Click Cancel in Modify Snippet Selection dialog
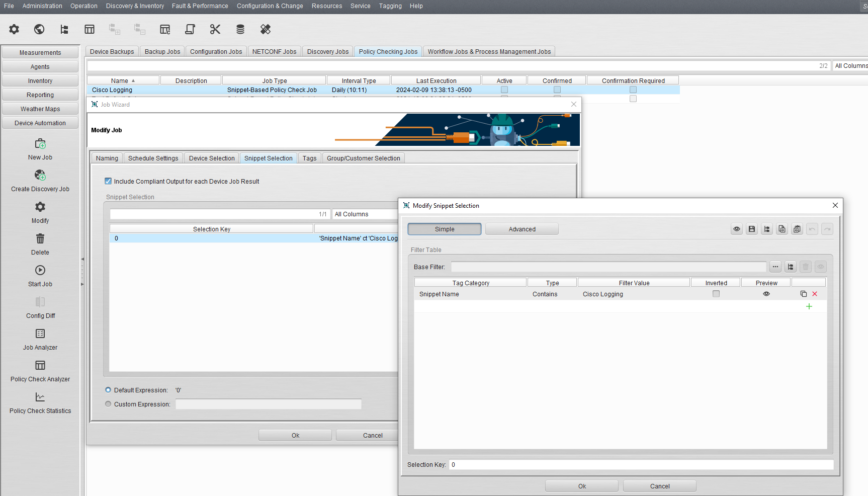 tap(660, 486)
